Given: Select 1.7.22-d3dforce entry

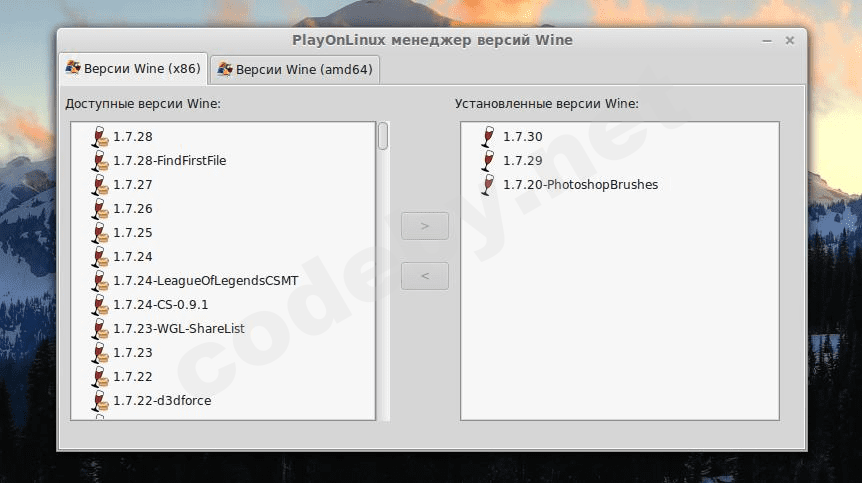Looking at the screenshot, I should tap(162, 401).
